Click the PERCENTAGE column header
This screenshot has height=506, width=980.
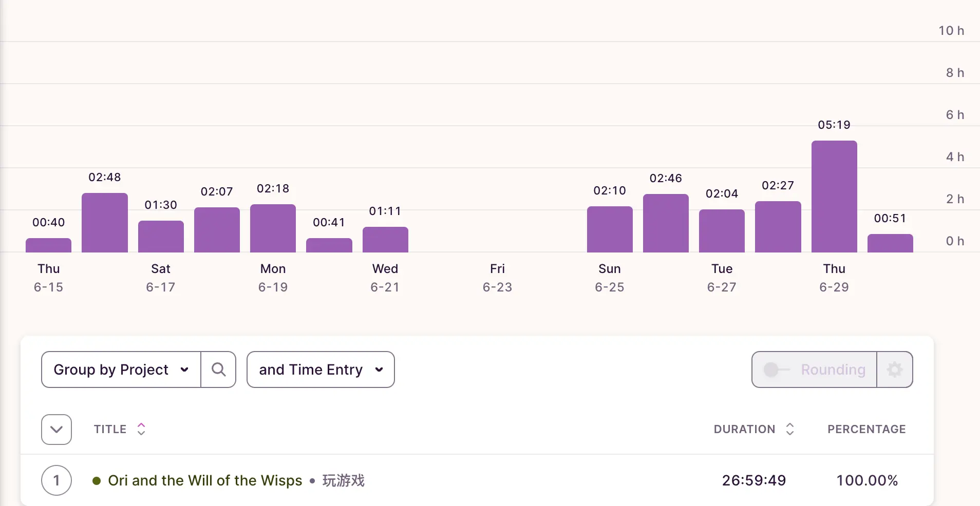point(866,429)
